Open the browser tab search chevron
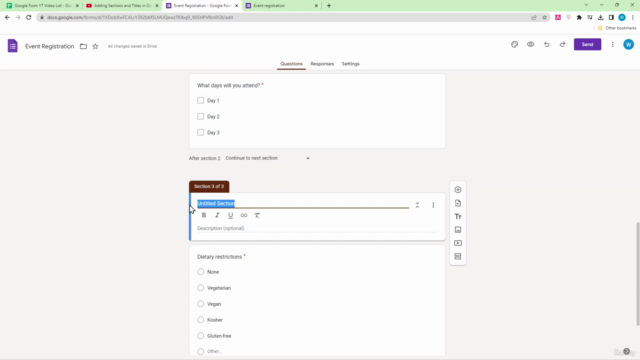The width and height of the screenshot is (640, 360). [586, 5]
